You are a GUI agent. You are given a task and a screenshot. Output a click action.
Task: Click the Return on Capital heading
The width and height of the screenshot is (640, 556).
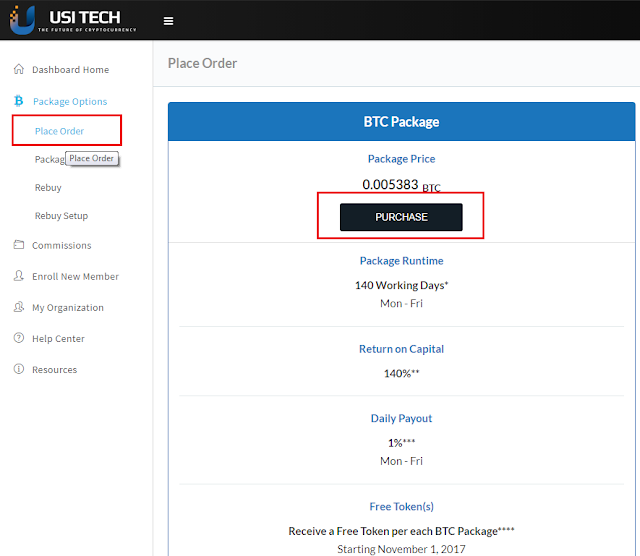[x=402, y=349]
